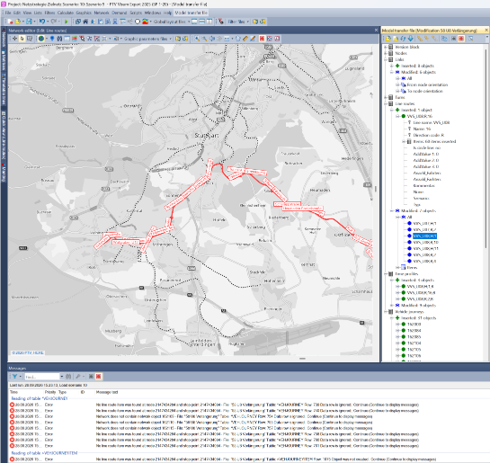Click the Save icon in main toolbar

point(29,21)
